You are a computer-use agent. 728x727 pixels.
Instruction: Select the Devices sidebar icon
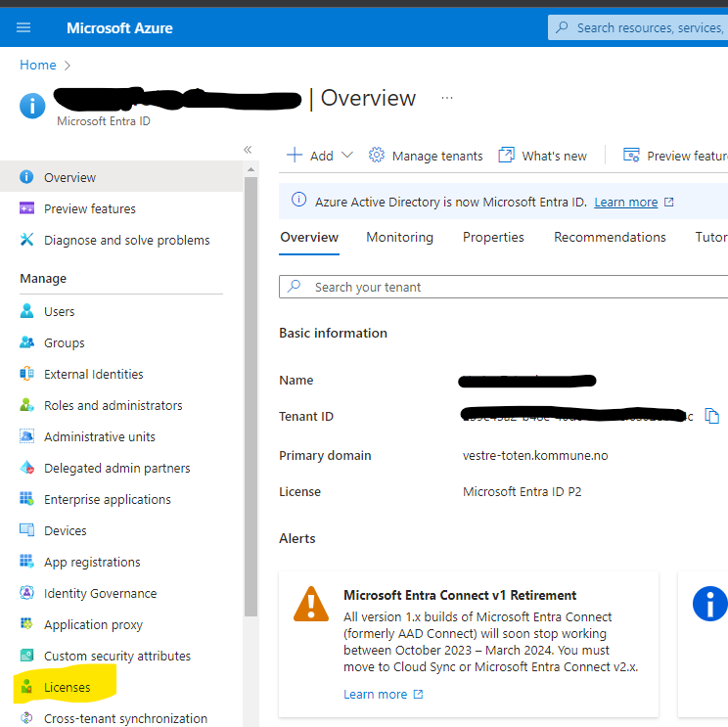tap(26, 530)
